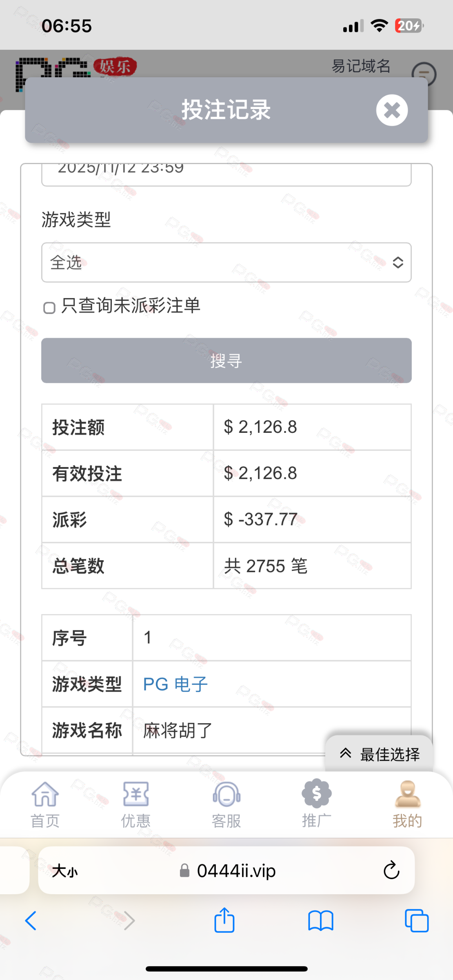Close the 投注记录 betting record dialog

tap(392, 110)
